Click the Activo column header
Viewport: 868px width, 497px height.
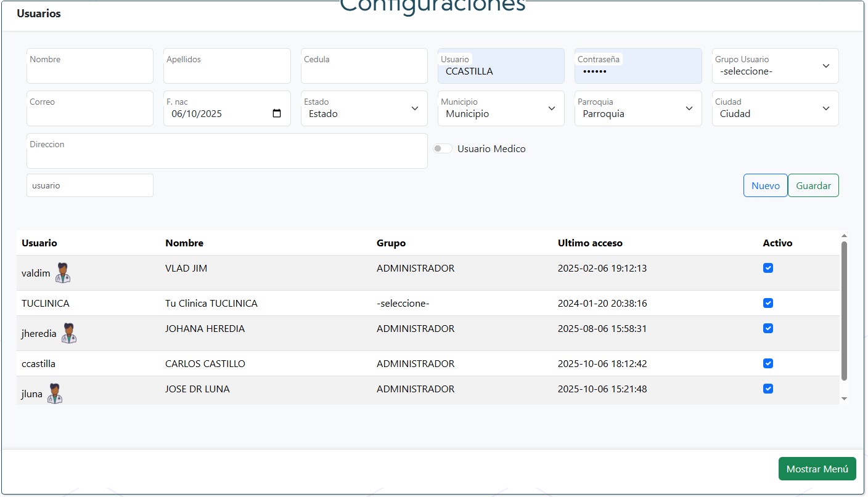tap(777, 243)
